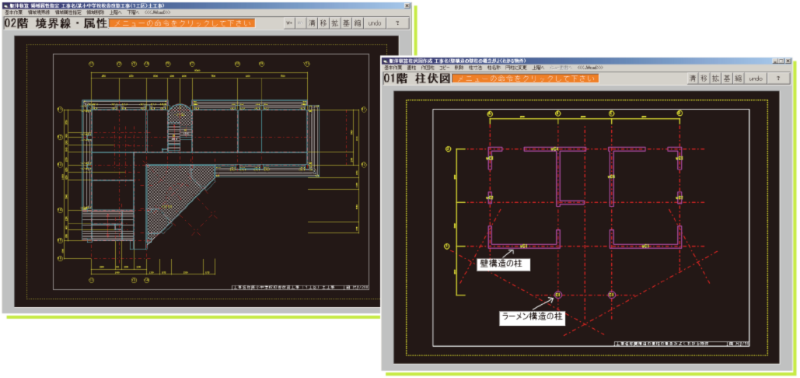This screenshot has height=378, width=800.
Task: Open 削除 menu in 柱伏図 window
Action: (460, 67)
